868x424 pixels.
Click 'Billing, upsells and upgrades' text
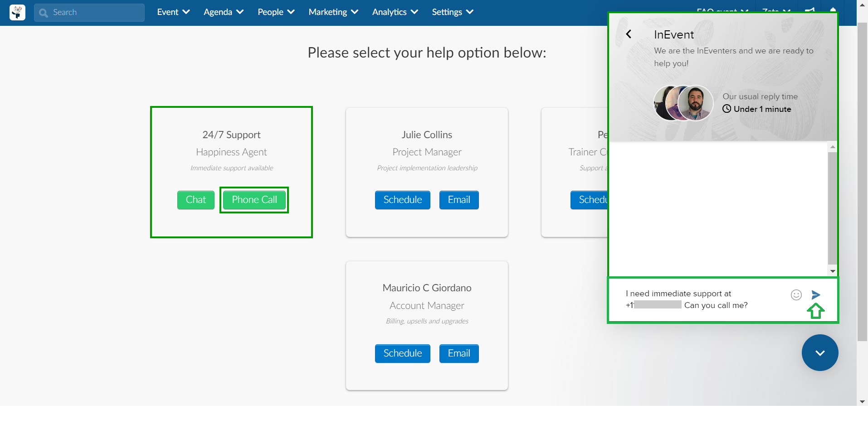(x=427, y=321)
